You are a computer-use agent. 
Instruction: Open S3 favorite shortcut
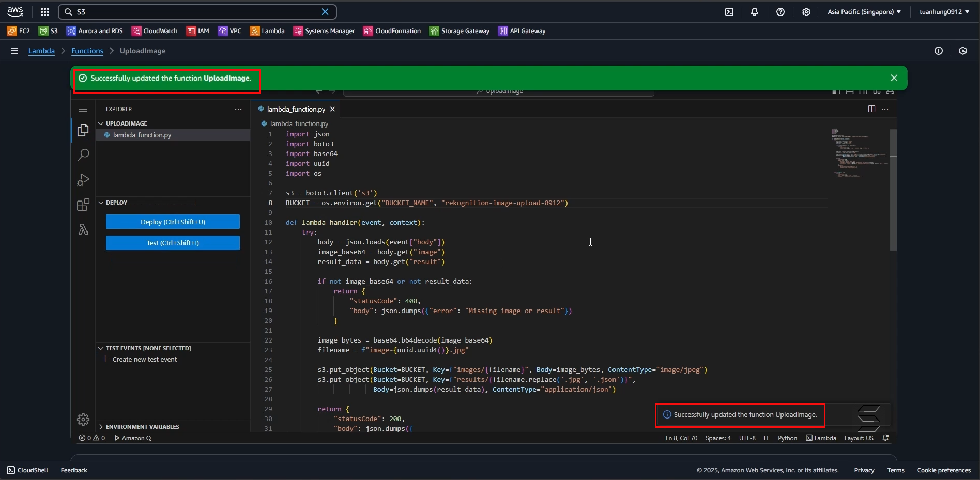48,31
